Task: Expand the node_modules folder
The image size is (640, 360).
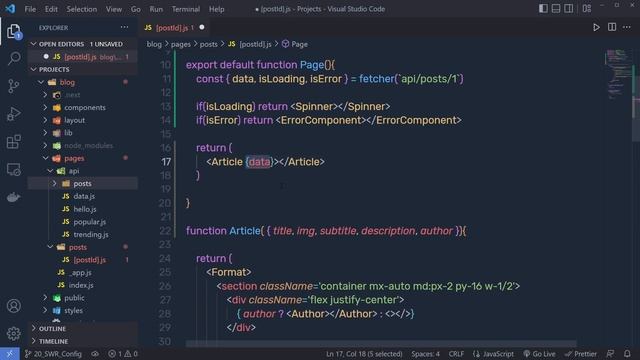Action: (82, 145)
